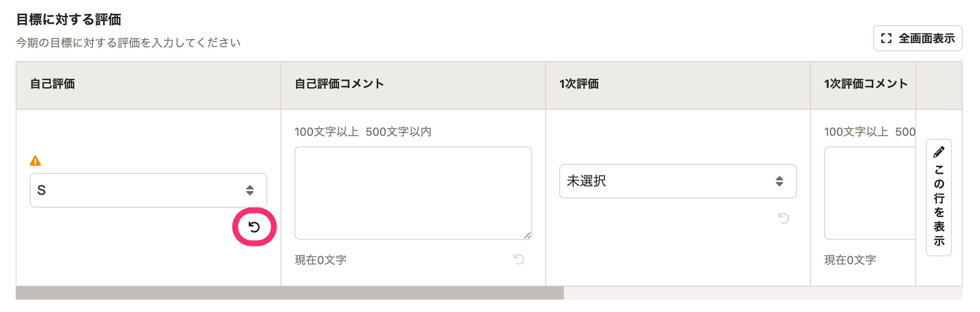The image size is (980, 312).
Task: Click the horizontal scrollbar thumb under the table
Action: [290, 293]
